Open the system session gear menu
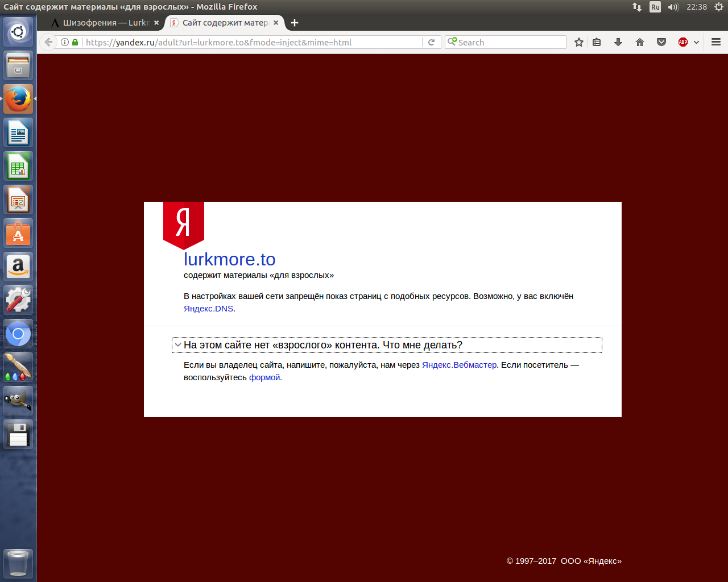The image size is (728, 582). [719, 7]
